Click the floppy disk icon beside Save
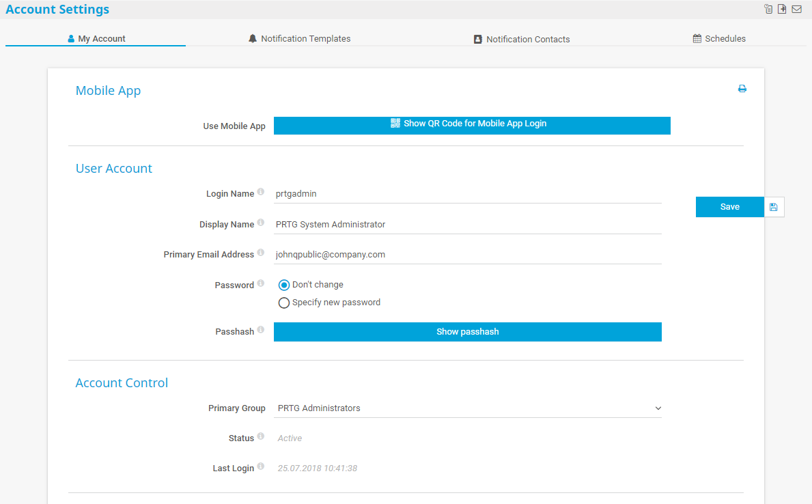The image size is (812, 504). click(774, 207)
